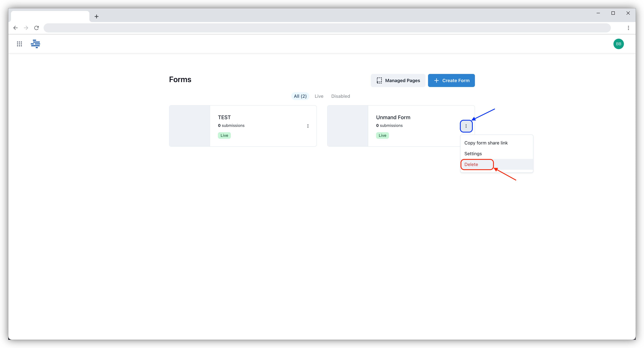This screenshot has width=644, height=348.
Task: Click the app logo in the top bar
Action: (x=35, y=44)
